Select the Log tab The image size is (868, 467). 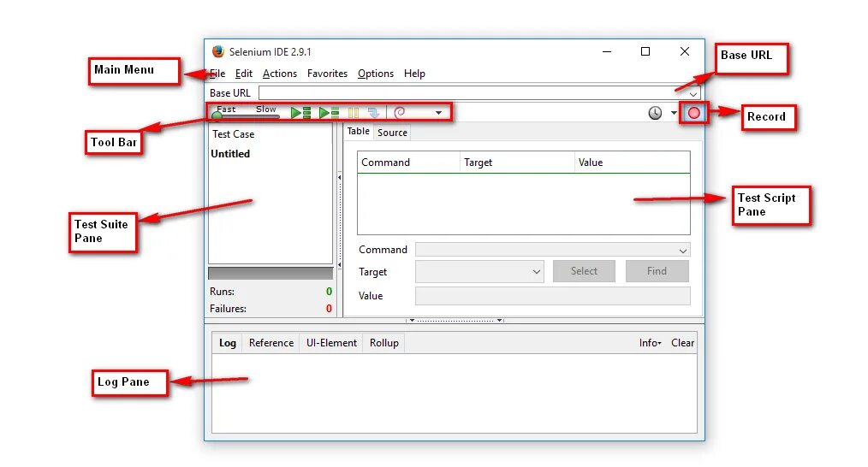click(x=228, y=343)
